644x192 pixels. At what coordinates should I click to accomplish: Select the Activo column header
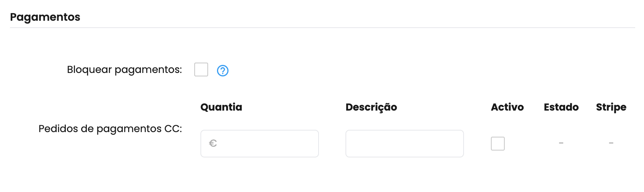click(x=507, y=107)
